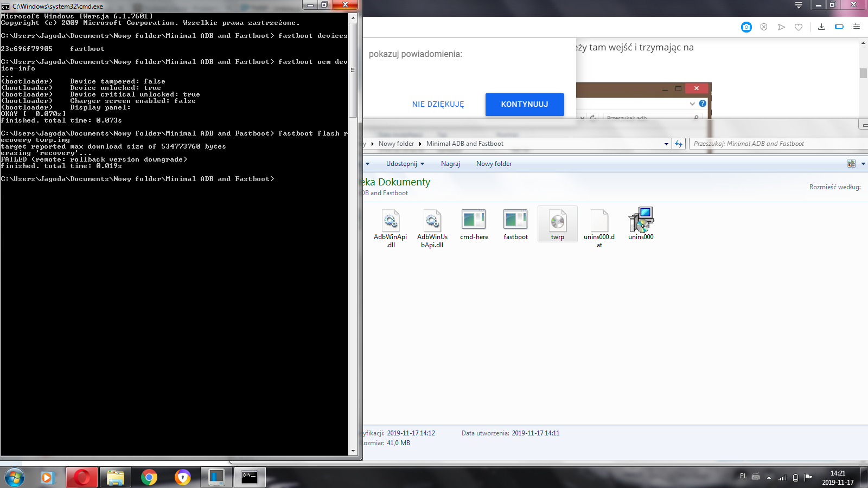868x488 pixels.
Task: Expand the view options dropdown arrow
Action: pyautogui.click(x=863, y=164)
